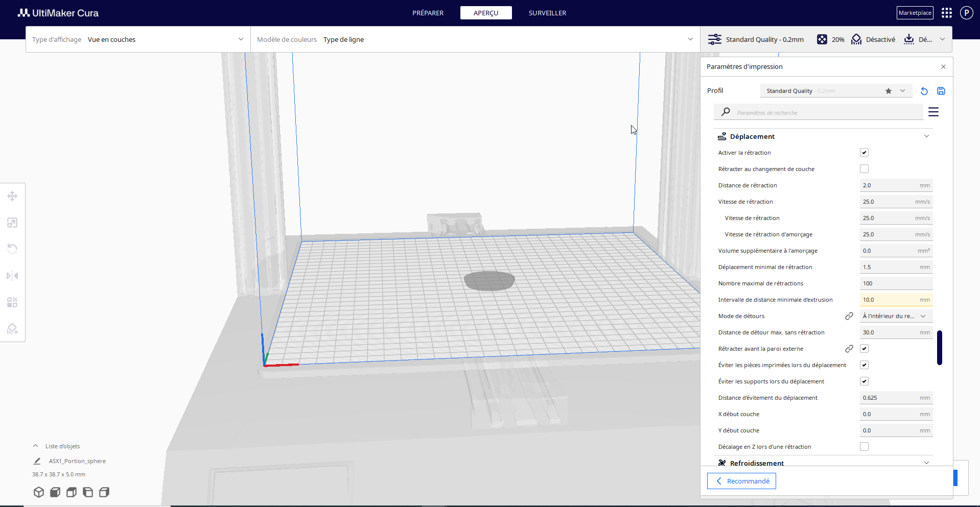Click the settings panel vertical scrollbar

939,348
